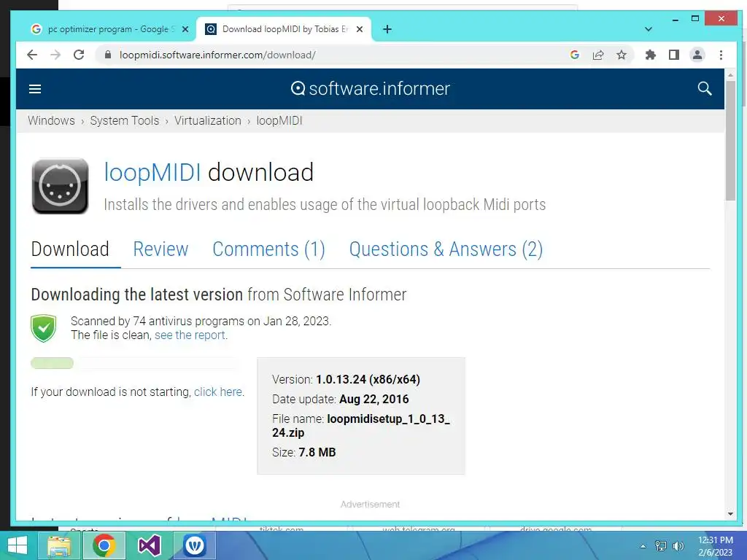Open Chrome extensions puzzle icon
Screen dimensions: 747x560
tap(650, 55)
